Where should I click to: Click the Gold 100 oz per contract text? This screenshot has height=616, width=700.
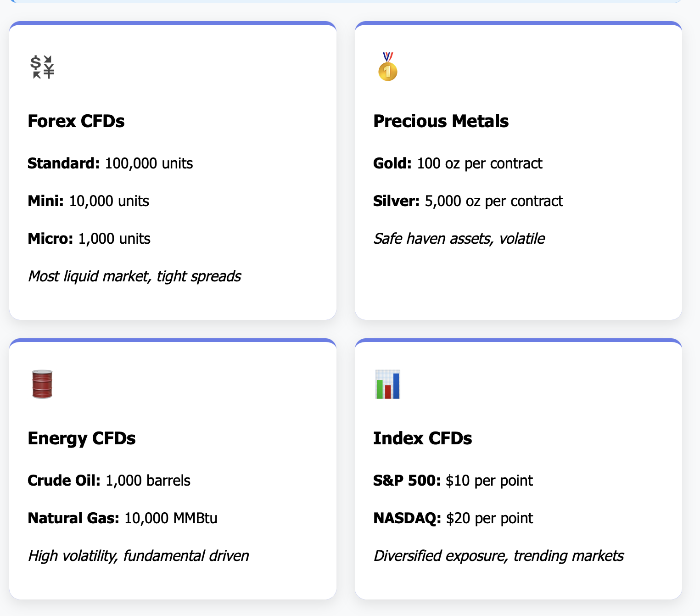tap(458, 163)
